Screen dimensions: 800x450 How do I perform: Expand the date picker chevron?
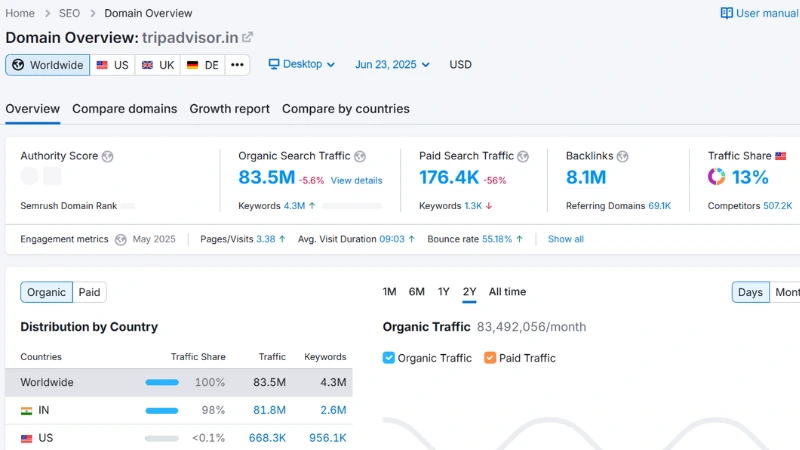[x=426, y=65]
